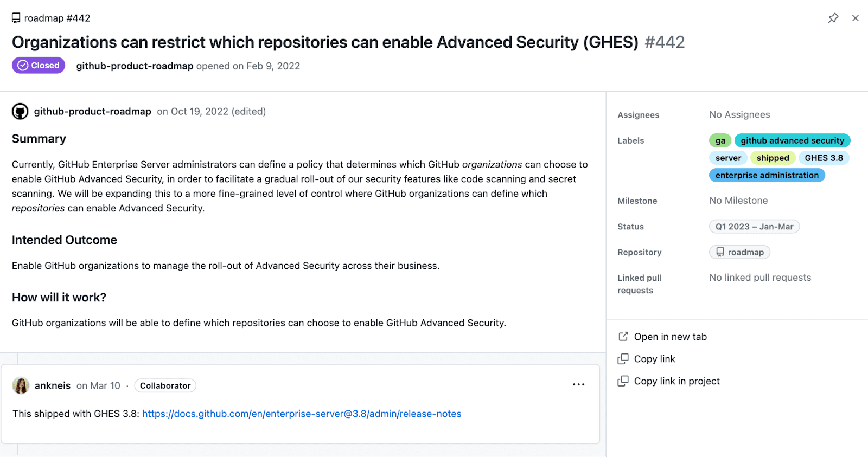Click the github-product-roadmap avatar
The width and height of the screenshot is (868, 457).
coord(20,111)
